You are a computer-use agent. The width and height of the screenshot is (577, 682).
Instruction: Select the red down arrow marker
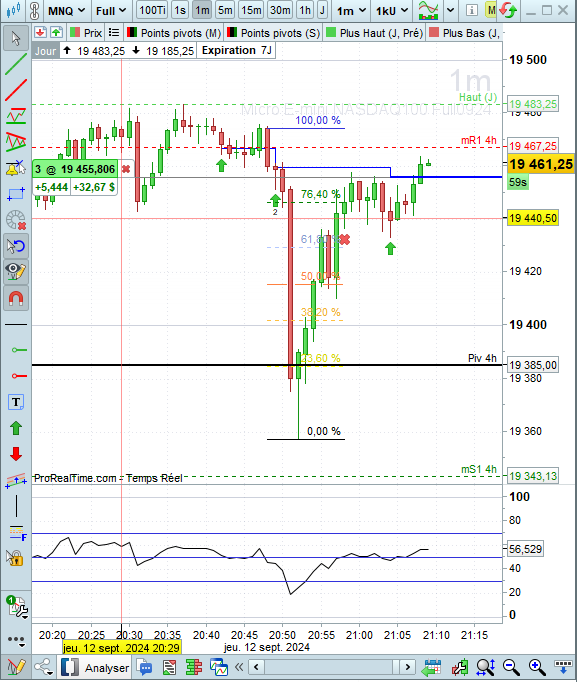coord(16,454)
